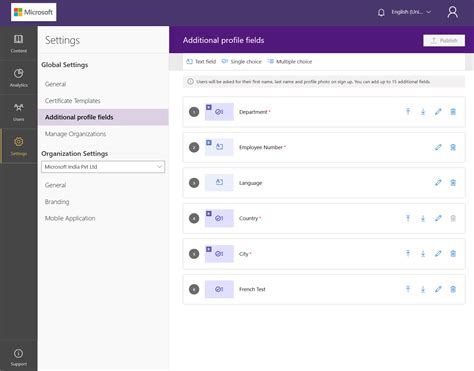474x371 pixels.
Task: Open Branding settings
Action: coord(57,202)
